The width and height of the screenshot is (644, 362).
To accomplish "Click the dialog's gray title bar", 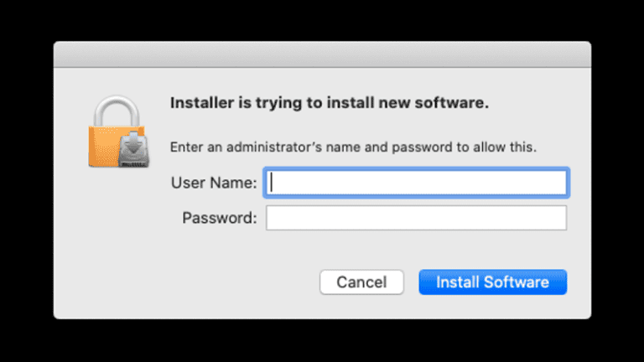I will 322,55.
